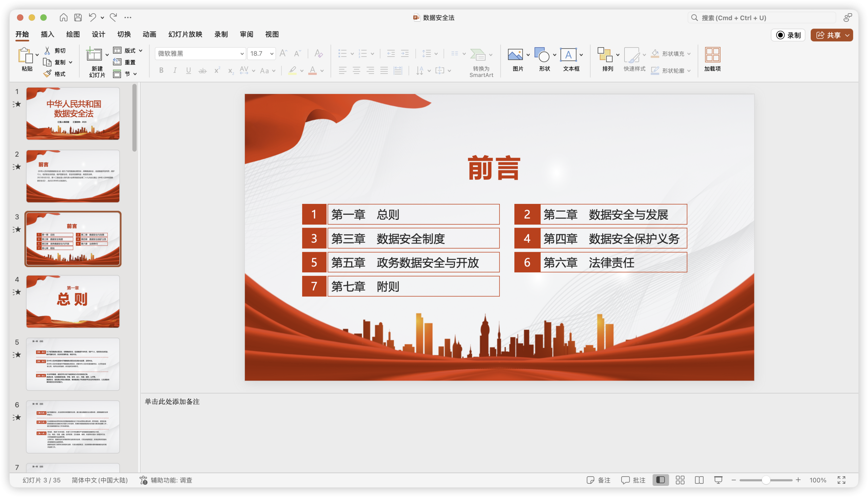The width and height of the screenshot is (868, 497).
Task: Open the Add-ins grid icon
Action: (712, 55)
